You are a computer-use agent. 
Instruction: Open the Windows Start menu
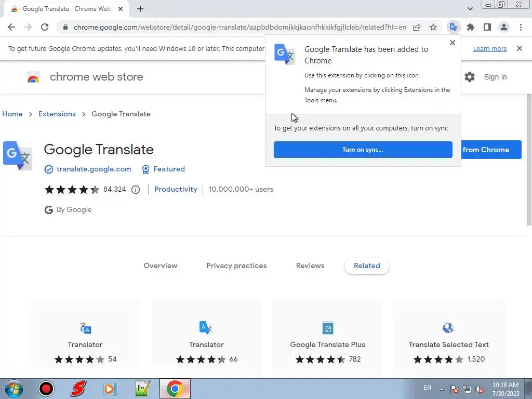tap(14, 389)
